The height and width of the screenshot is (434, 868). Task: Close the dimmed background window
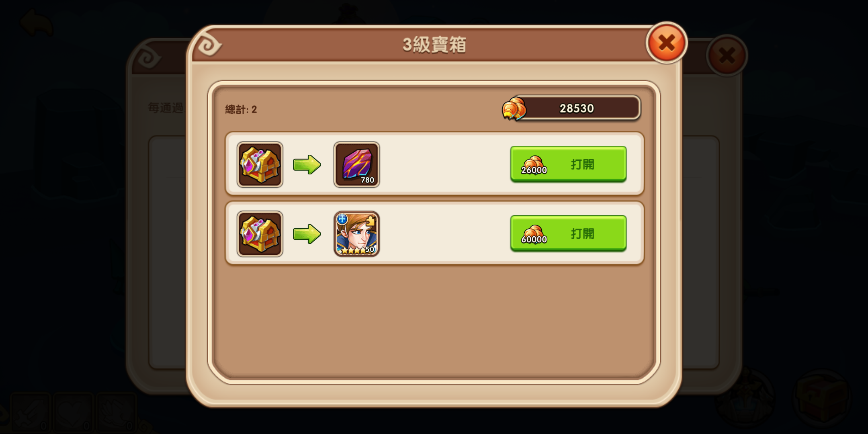[x=727, y=55]
